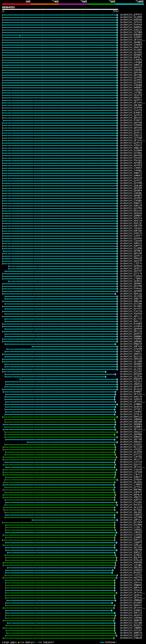The width and height of the screenshot is (146, 644).
Task: Click arrowhead ending the UniRef100_Q84LQ1 alignment
Action: (x=116, y=294)
